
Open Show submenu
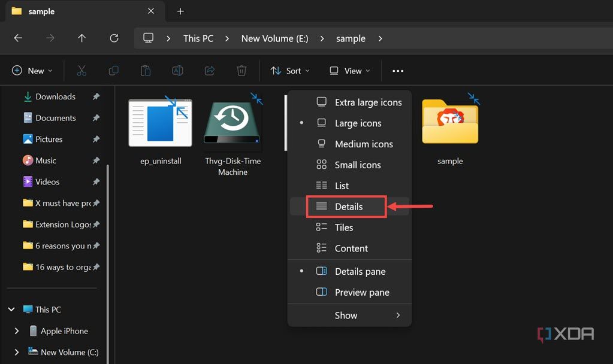pos(349,315)
